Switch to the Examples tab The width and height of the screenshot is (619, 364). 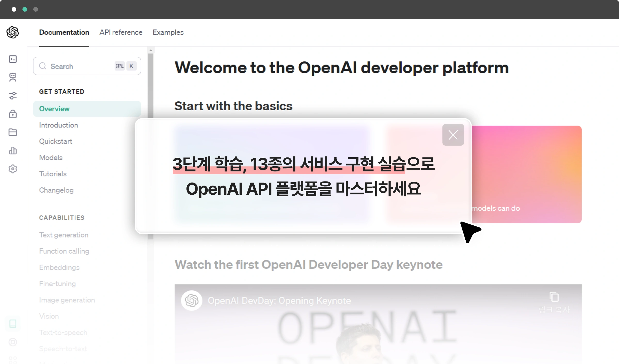point(168,32)
